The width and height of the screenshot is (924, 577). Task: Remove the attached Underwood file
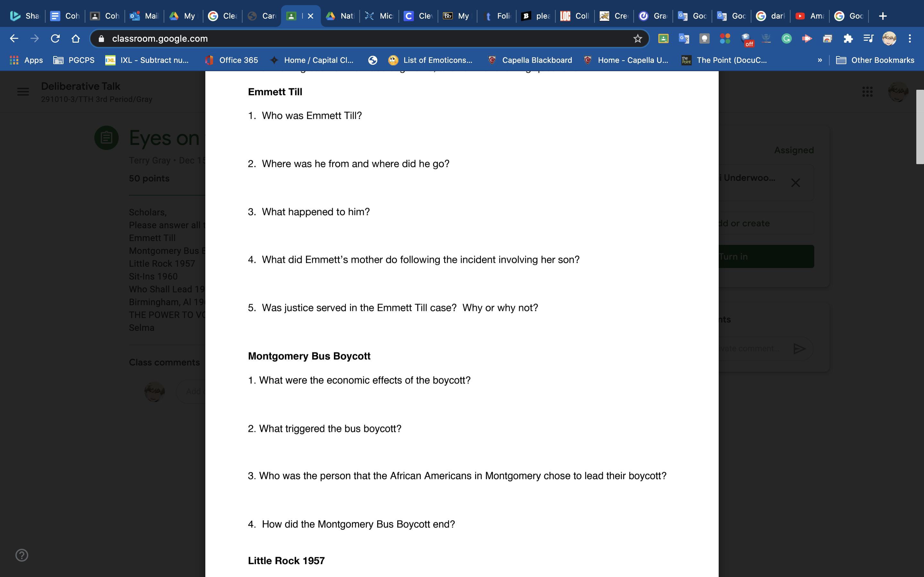pos(795,183)
